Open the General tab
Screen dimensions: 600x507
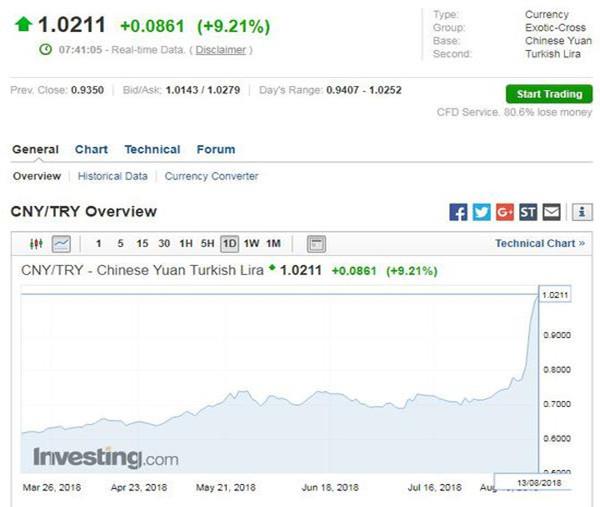[x=36, y=150]
